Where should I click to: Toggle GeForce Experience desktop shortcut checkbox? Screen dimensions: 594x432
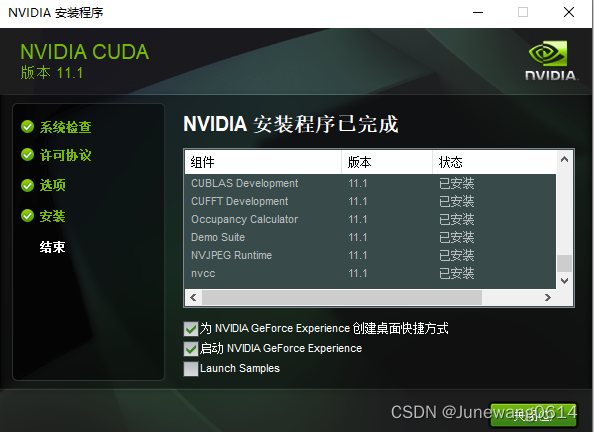tap(191, 329)
